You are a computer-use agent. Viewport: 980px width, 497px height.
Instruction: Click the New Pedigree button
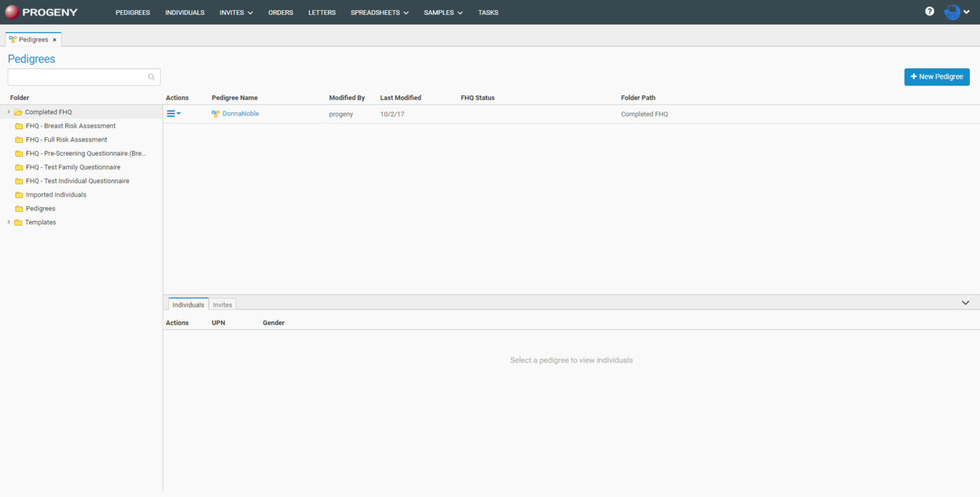click(937, 77)
